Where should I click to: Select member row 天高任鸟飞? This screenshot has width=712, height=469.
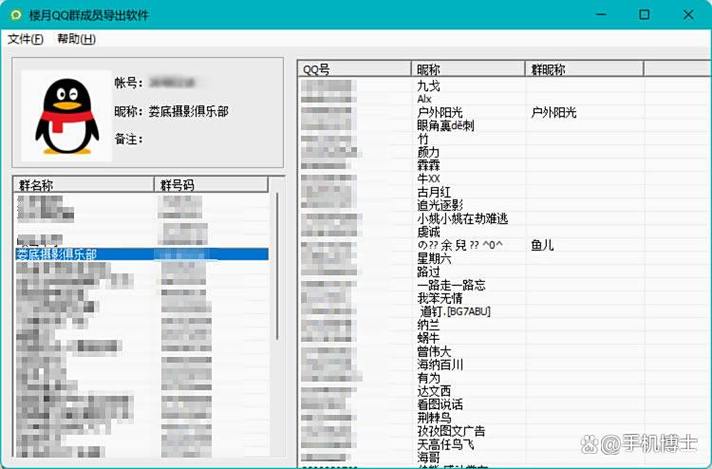pos(445,444)
